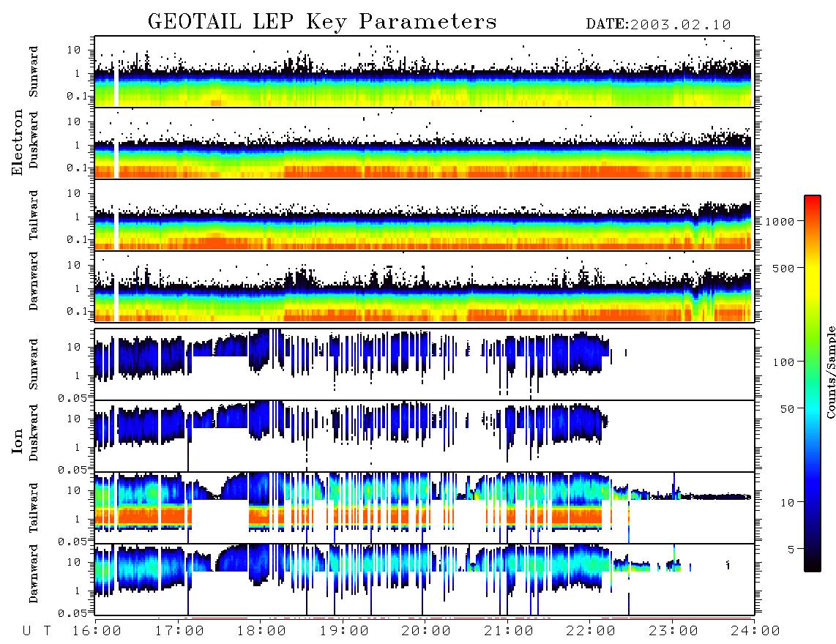Click the Ion Tailward spectrogram plot
836x644 pixels.
[425, 508]
